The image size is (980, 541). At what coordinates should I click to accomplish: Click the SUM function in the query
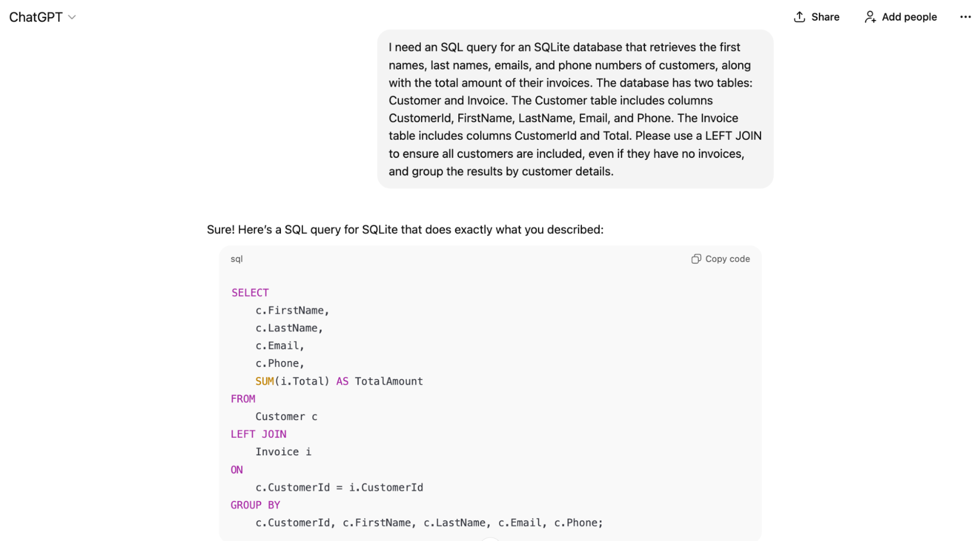(265, 381)
